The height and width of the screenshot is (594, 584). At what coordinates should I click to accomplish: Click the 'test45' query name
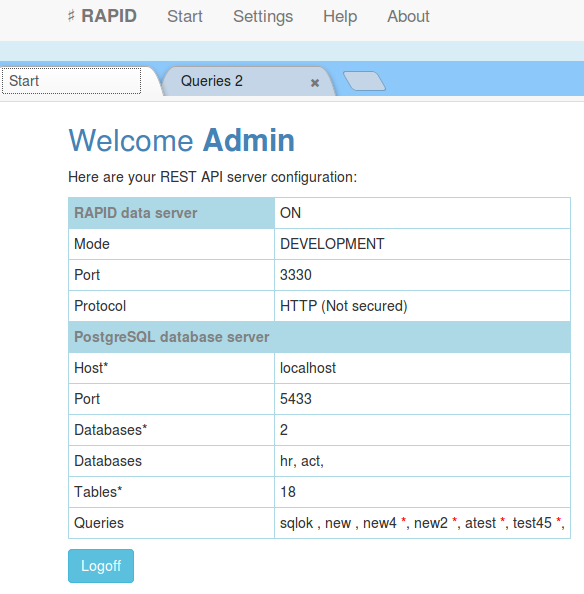532,523
